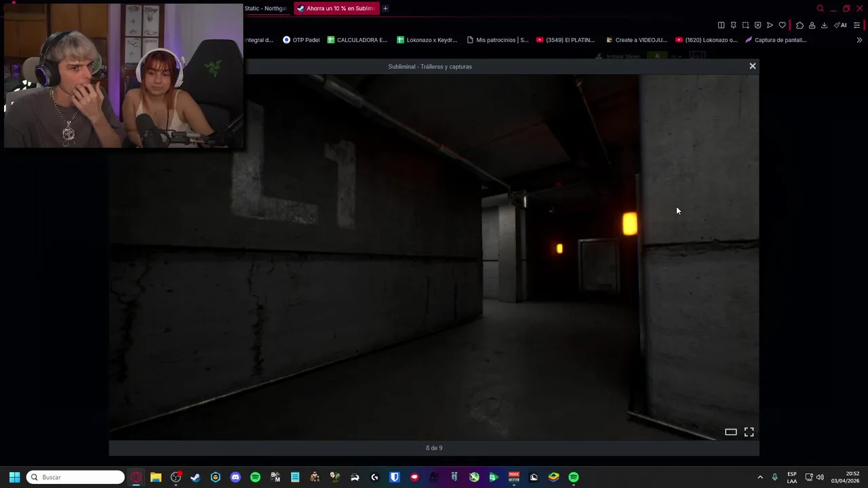The image size is (868, 488).
Task: Open the CALCULADORA E... bookmark
Action: [357, 40]
